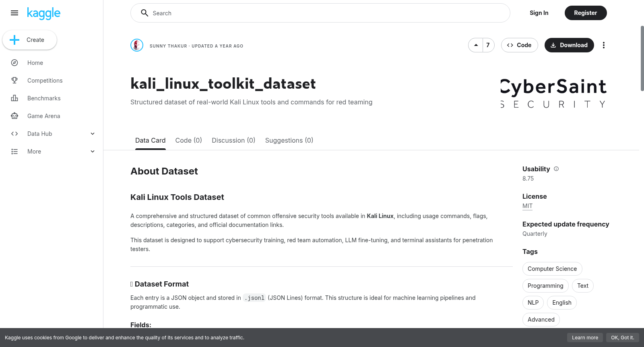Click the About Dataset heading
644x347 pixels.
coord(164,171)
